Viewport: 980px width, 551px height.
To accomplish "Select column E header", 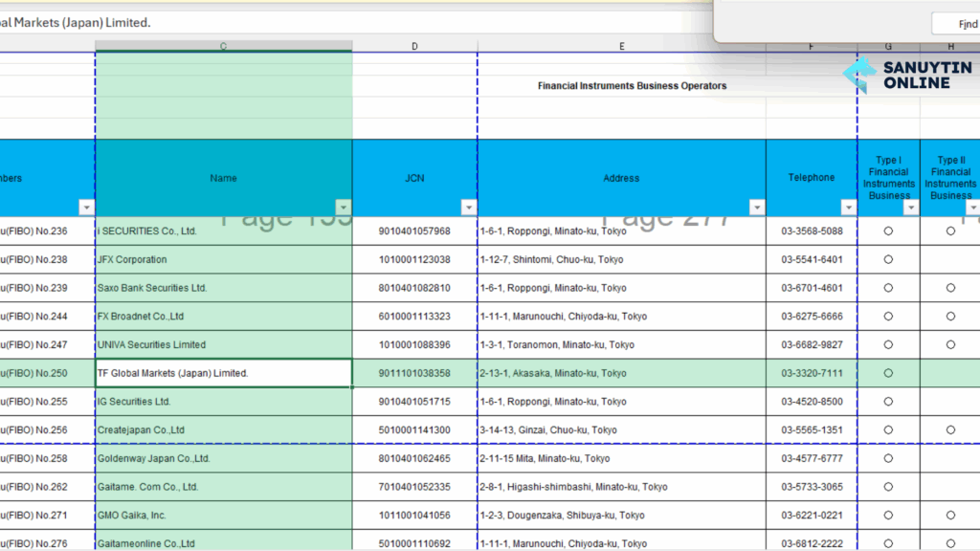I will [622, 46].
